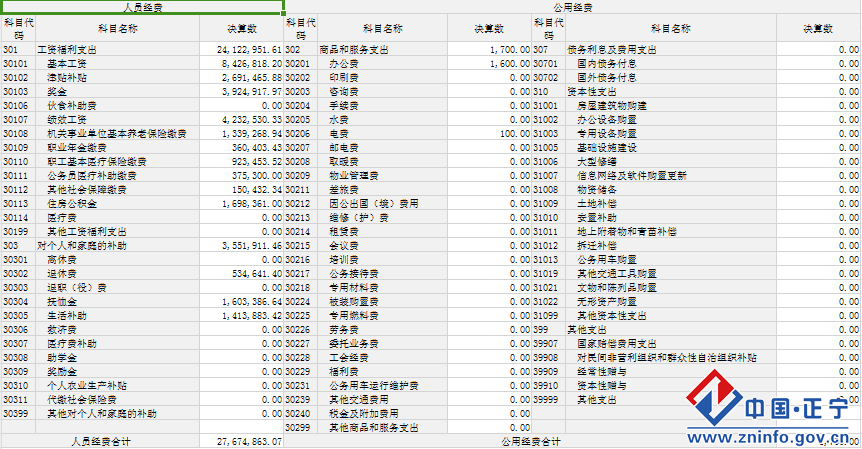862x449 pixels.
Task: Click the value 1,413,883.42
Action: [x=241, y=316]
